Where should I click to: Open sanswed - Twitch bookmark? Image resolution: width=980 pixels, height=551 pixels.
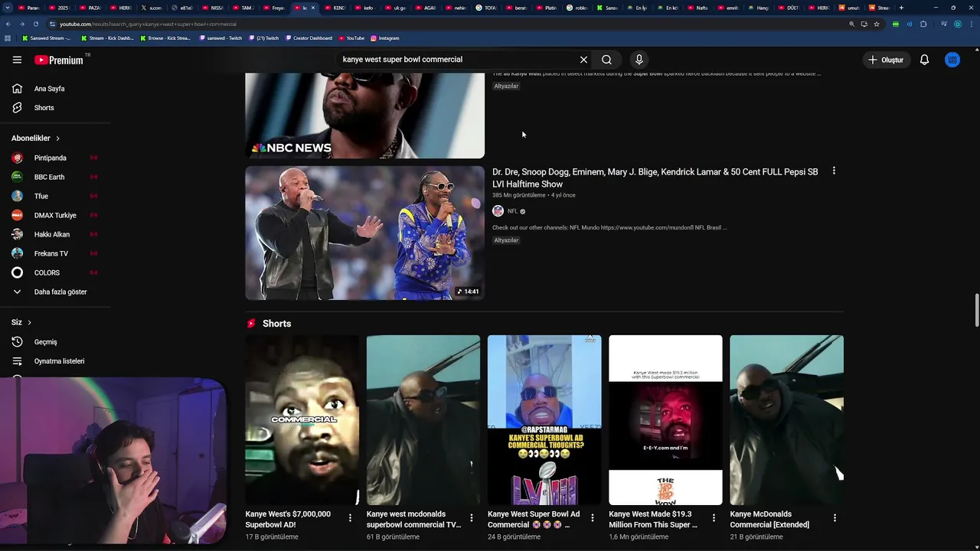[220, 37]
